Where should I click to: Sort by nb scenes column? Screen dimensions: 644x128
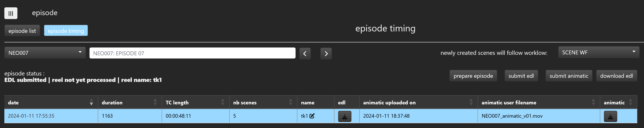(290, 102)
